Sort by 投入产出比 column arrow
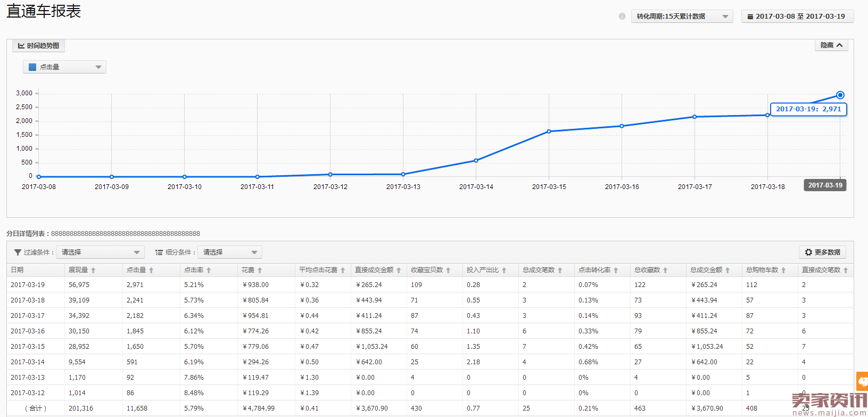This screenshot has width=868, height=417. pos(504,271)
